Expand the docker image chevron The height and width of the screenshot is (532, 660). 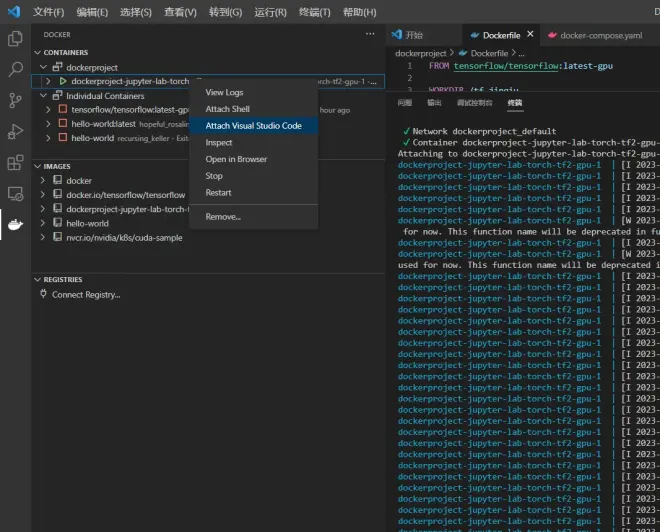coord(43,180)
